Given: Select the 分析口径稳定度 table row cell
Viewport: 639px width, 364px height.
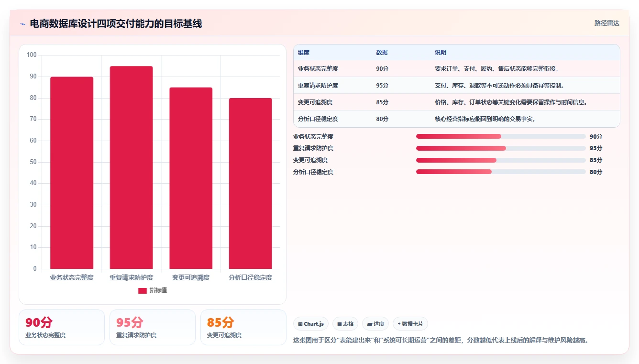Looking at the screenshot, I should pos(318,119).
